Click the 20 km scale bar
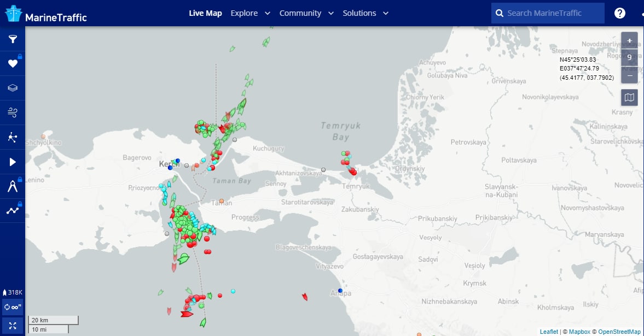644x336 pixels. point(53,320)
